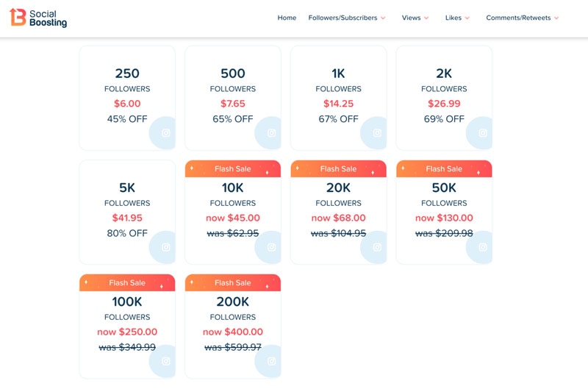Click the Social Boosting logo
Viewport: 588px width, 389px height.
click(38, 18)
